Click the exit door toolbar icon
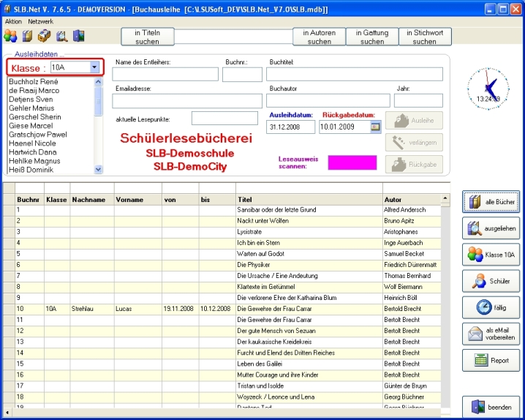The image size is (525, 420). tap(78, 37)
